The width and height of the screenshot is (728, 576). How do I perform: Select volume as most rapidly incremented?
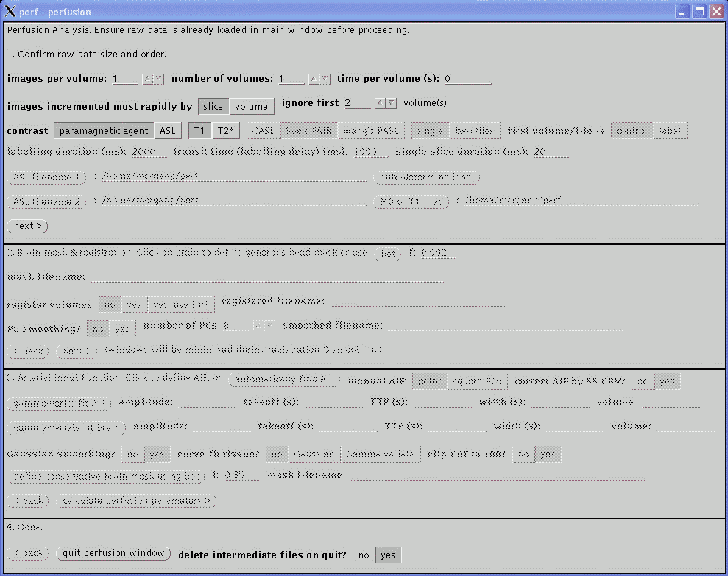click(252, 106)
